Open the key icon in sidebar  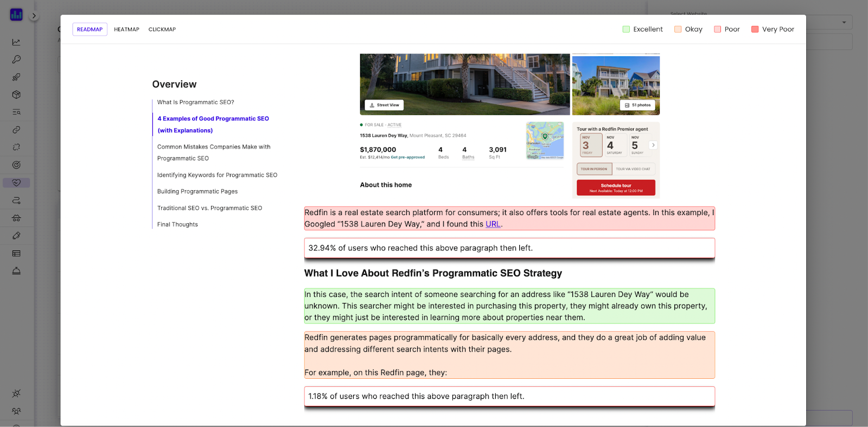click(x=16, y=60)
